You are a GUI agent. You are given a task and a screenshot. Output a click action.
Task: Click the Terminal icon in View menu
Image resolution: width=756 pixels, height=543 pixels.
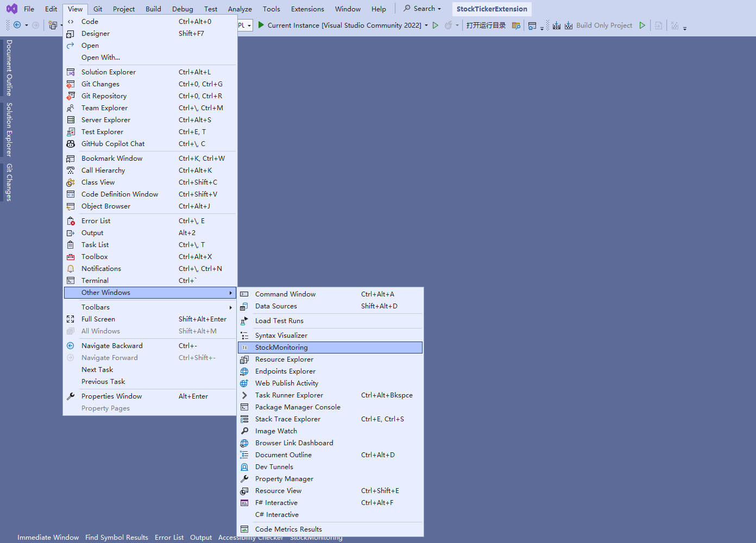click(71, 281)
